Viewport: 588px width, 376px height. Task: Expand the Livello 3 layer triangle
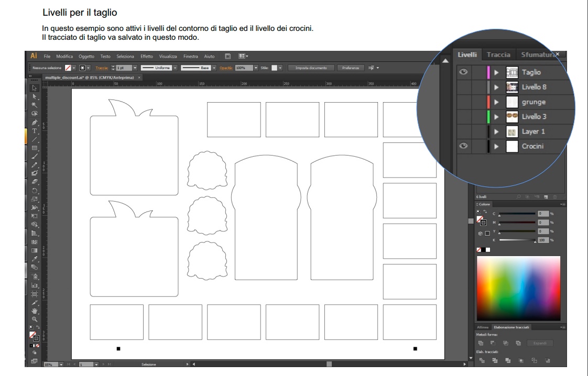coord(496,117)
